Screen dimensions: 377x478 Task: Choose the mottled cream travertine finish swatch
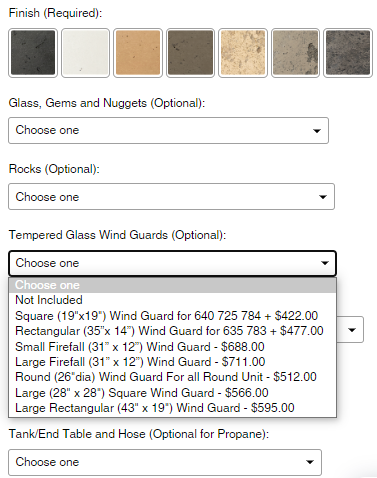pyautogui.click(x=243, y=53)
